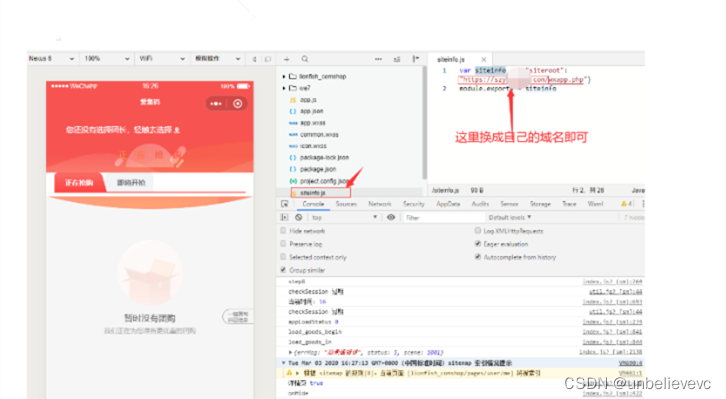The height and width of the screenshot is (399, 726).
Task: Click the console Filter input field
Action: (x=443, y=217)
